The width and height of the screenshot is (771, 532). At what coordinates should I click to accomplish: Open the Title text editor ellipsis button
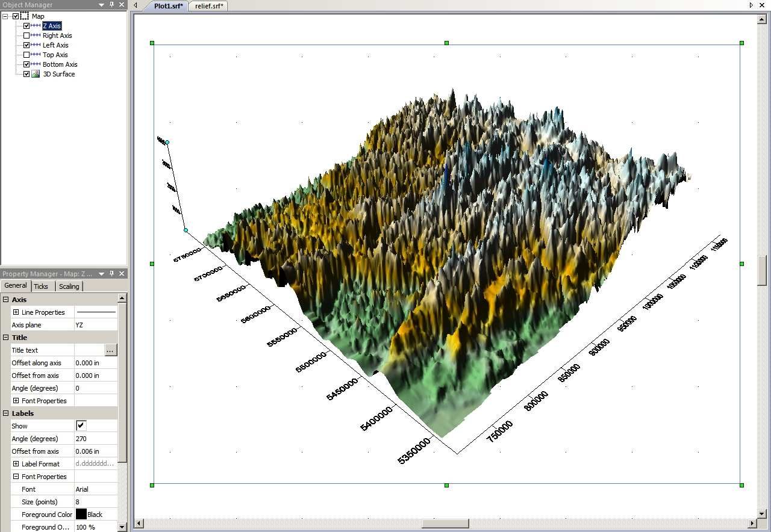click(x=110, y=350)
